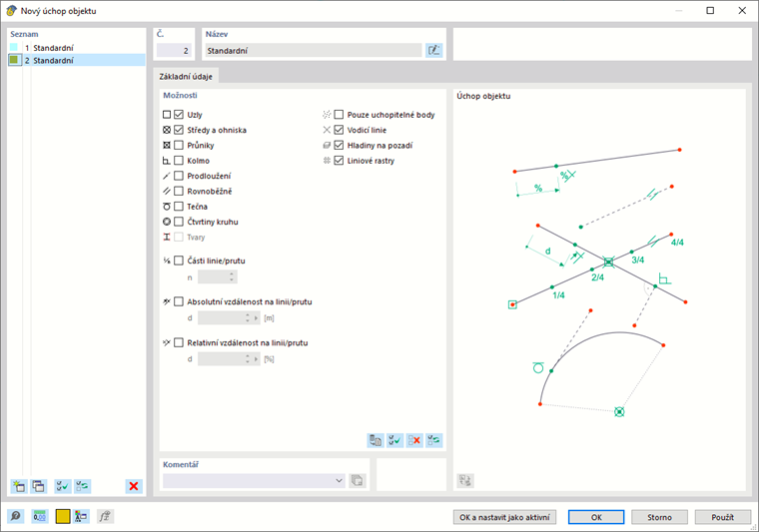
Task: Click the view settings icon below Úchop objektu preview
Action: 465,481
